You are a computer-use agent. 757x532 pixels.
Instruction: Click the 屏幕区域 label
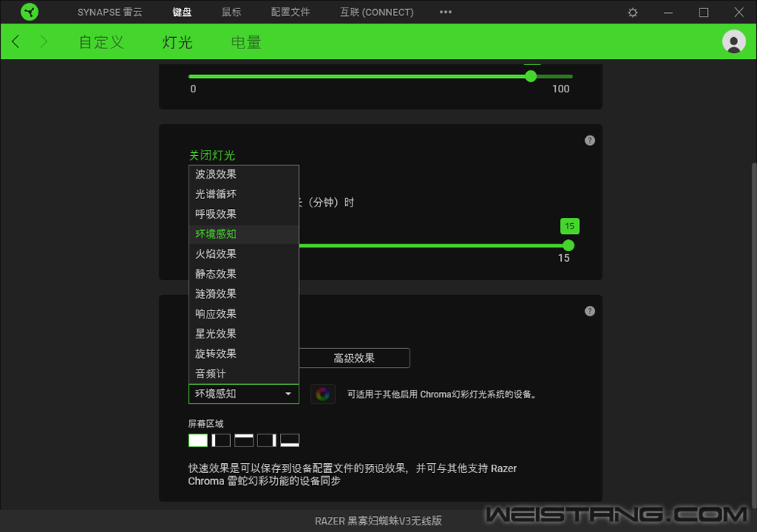coord(206,424)
